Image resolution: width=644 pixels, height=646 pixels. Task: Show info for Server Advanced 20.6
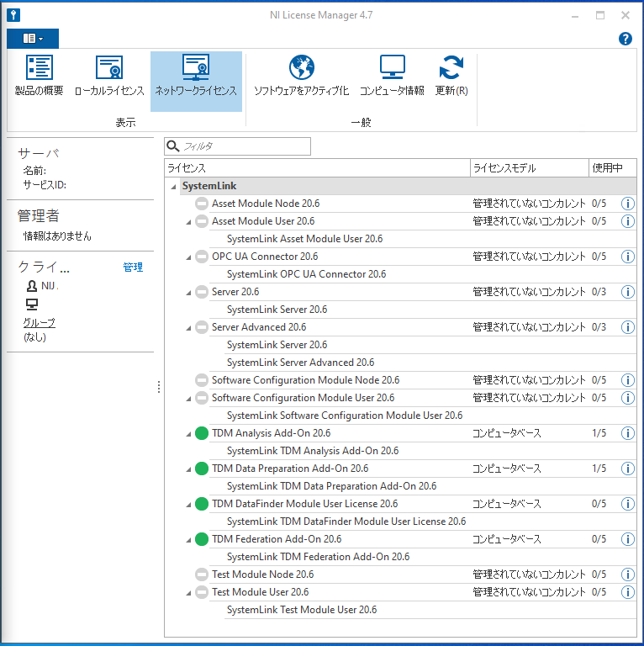point(627,327)
